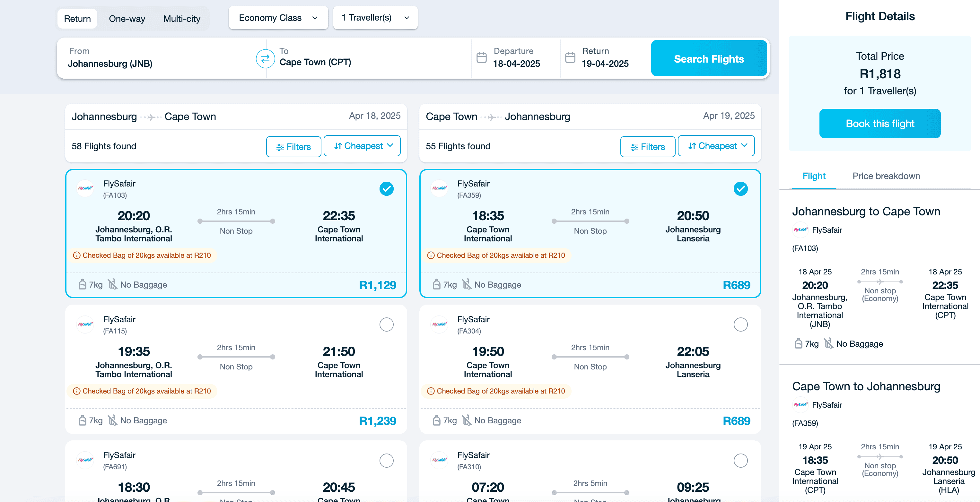Image resolution: width=980 pixels, height=502 pixels.
Task: Click No Baggage icon on return FA359 card
Action: click(467, 284)
